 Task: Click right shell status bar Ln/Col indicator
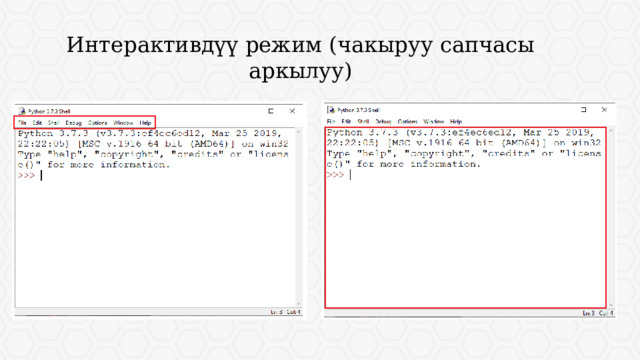coord(598,313)
